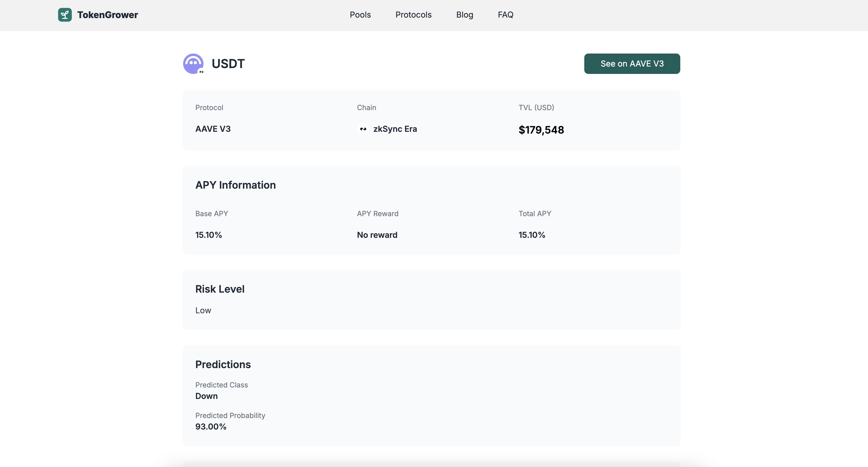Click the Protocol label
The width and height of the screenshot is (868, 467).
209,108
